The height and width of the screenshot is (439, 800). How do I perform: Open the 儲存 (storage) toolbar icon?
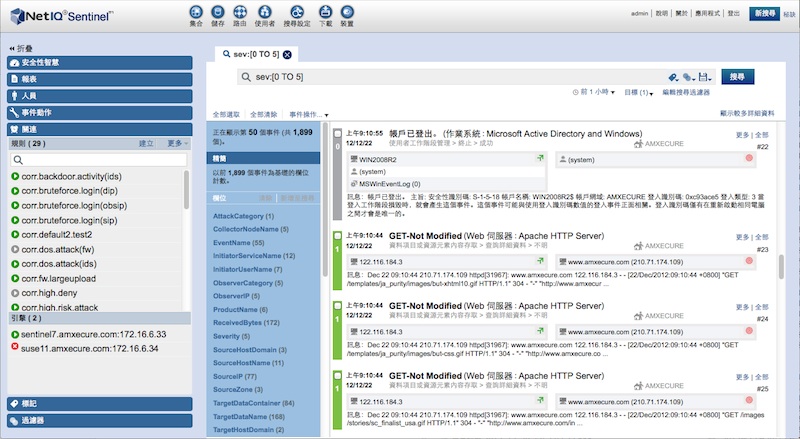tap(218, 12)
